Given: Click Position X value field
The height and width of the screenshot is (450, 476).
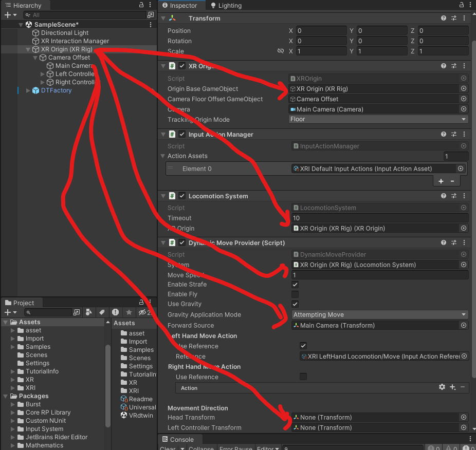Looking at the screenshot, I should [321, 31].
